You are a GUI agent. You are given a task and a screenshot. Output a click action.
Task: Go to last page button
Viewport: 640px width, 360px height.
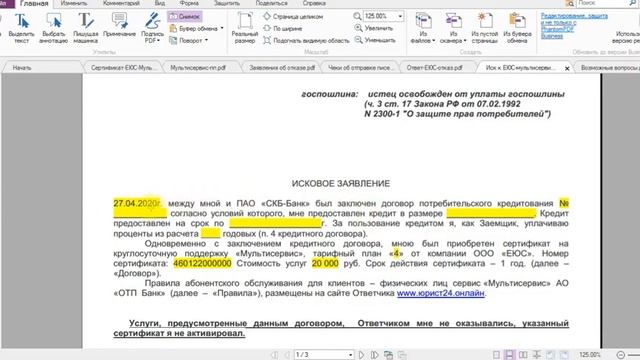coord(374,355)
